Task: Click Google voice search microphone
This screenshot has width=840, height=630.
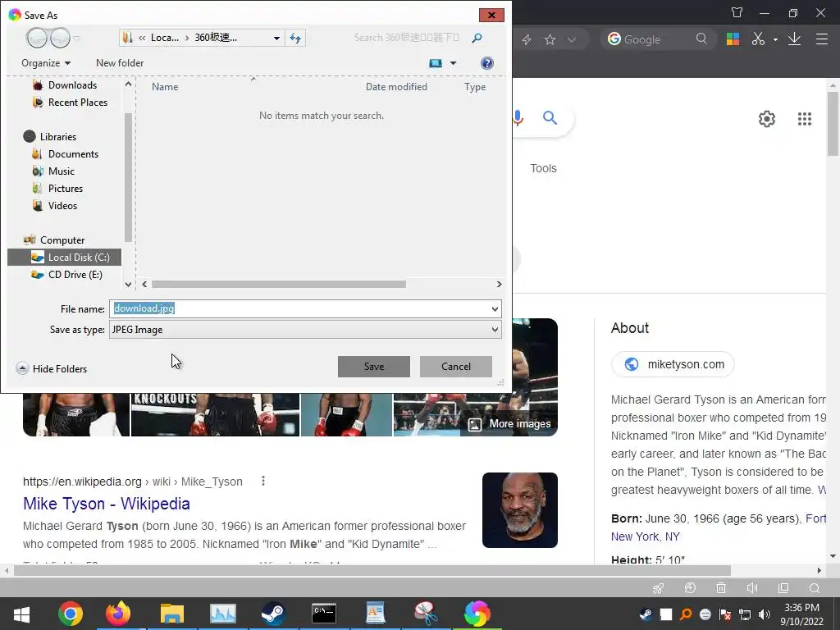Action: 518,118
